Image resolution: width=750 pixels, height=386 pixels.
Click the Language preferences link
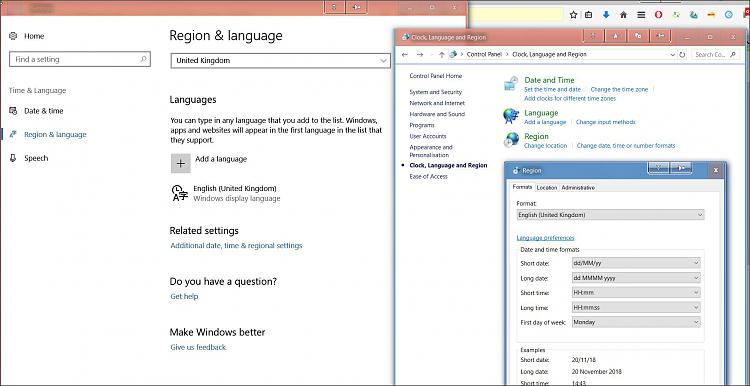[x=545, y=238]
